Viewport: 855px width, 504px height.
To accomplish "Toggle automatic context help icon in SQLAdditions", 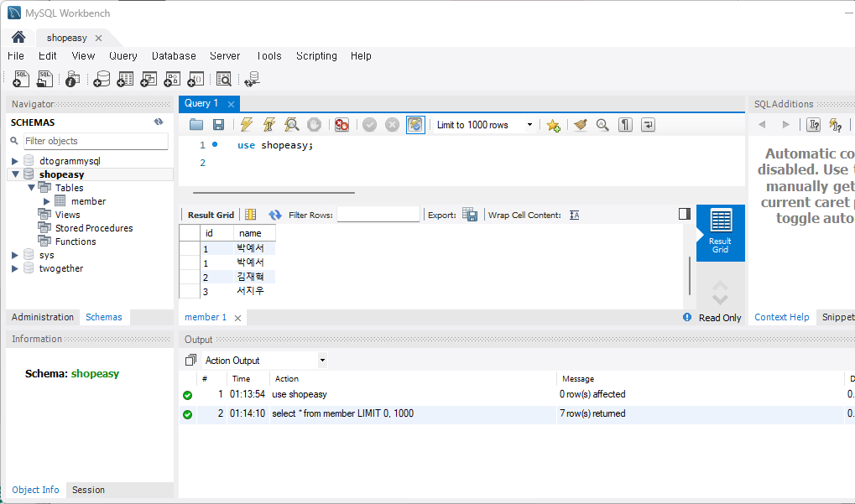I will [x=835, y=125].
